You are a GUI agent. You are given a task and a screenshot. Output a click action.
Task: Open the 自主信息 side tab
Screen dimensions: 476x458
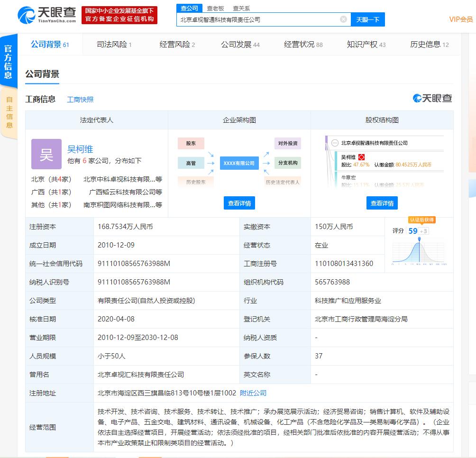pyautogui.click(x=9, y=112)
